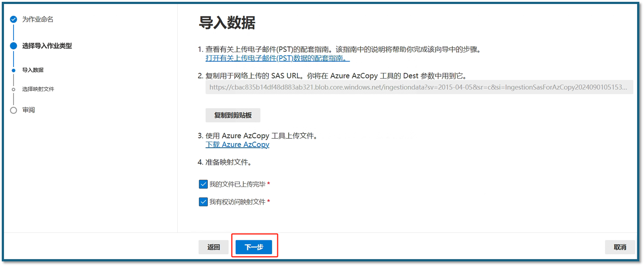This screenshot has width=644, height=266.
Task: Select the 审阅 step label
Action: 28,110
